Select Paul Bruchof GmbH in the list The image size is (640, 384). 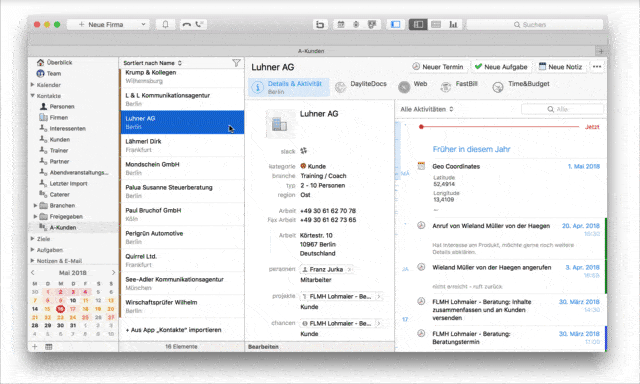coord(182,214)
